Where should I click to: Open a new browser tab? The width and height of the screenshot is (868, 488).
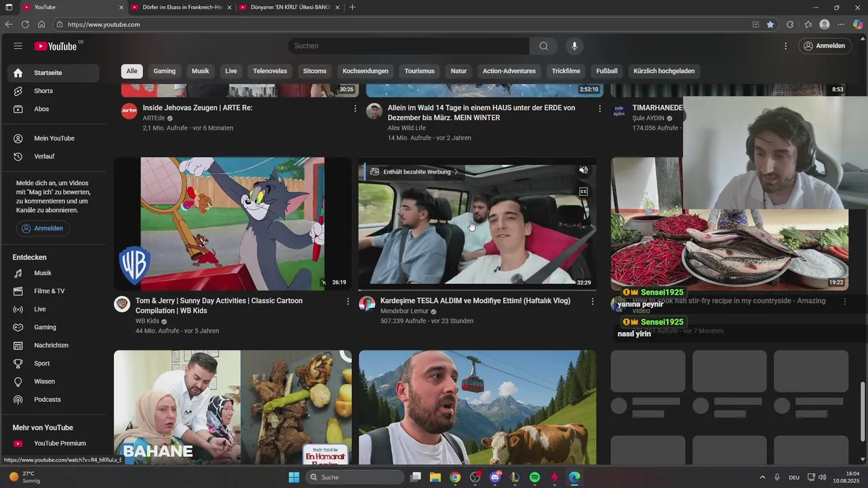tap(352, 7)
